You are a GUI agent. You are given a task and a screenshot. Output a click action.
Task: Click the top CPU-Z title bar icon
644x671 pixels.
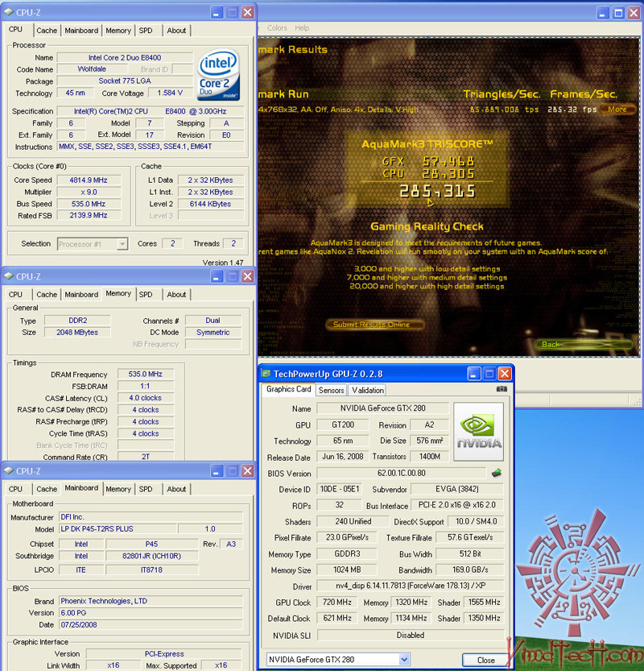pos(9,12)
